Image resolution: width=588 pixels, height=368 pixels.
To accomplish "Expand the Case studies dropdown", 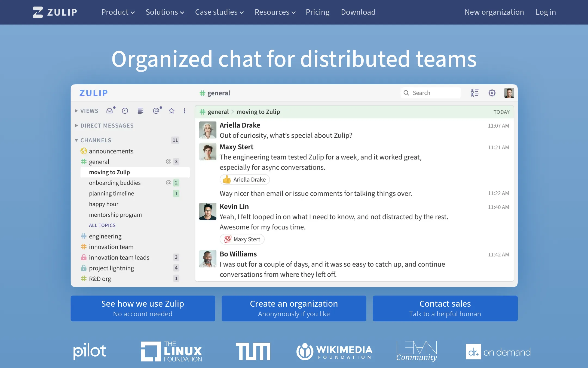I will pyautogui.click(x=219, y=12).
